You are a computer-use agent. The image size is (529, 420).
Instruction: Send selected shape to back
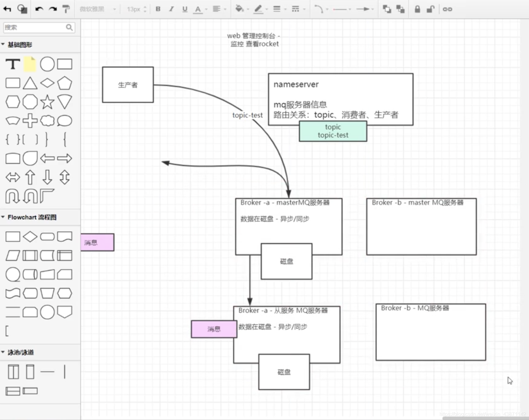[400, 9]
